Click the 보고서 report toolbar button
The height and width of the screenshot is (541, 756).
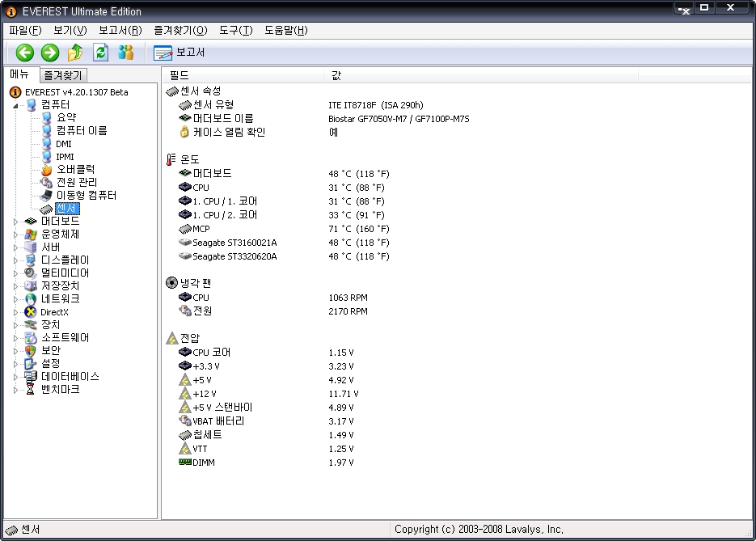click(179, 52)
